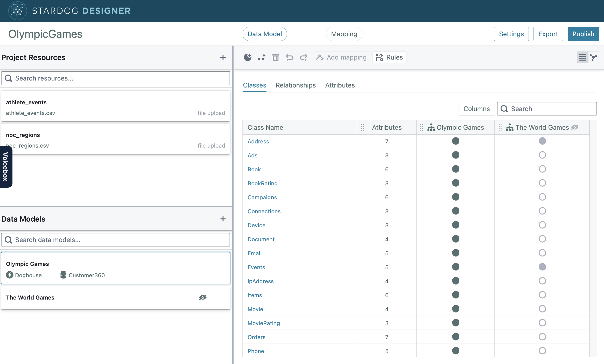Image resolution: width=604 pixels, height=364 pixels.
Task: Toggle Orders in The World Games column
Action: [542, 337]
